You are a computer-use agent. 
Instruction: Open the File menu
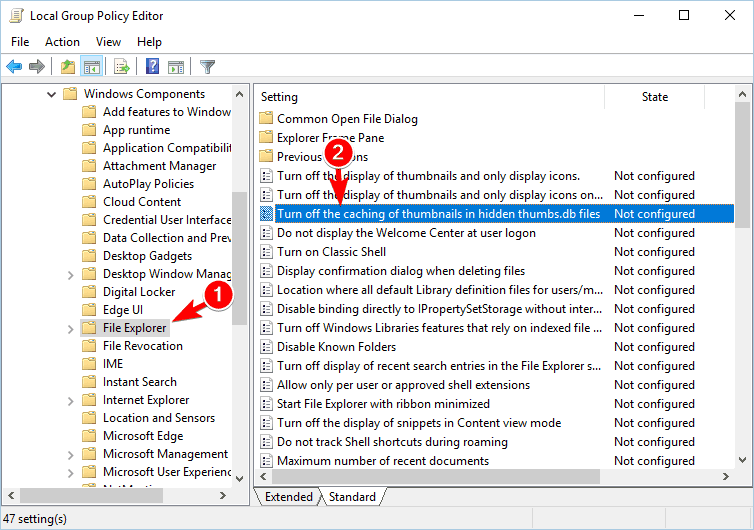point(20,42)
